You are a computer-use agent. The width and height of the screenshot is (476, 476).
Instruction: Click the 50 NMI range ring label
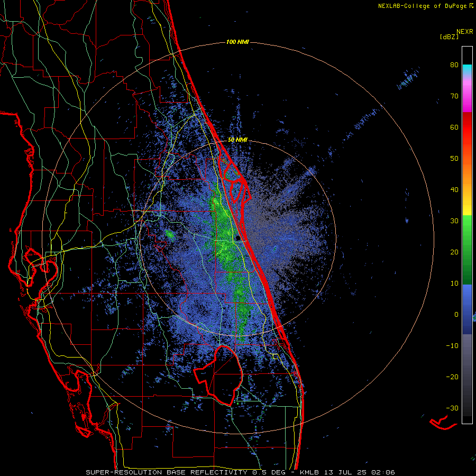(x=237, y=140)
